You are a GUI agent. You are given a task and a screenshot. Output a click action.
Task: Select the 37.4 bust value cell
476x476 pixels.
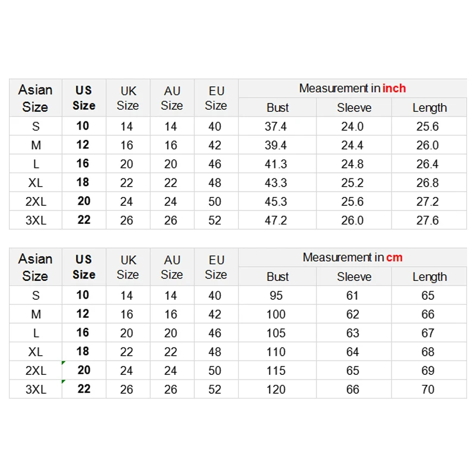(276, 127)
